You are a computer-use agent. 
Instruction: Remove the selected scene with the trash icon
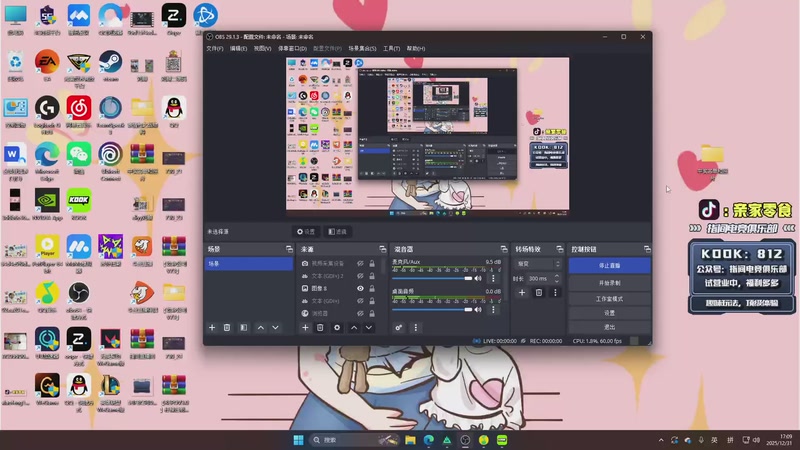click(227, 328)
